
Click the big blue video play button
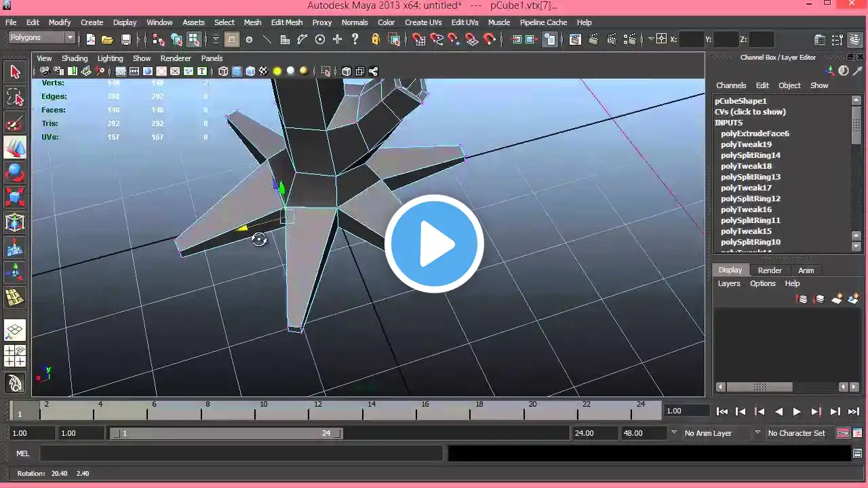[434, 244]
